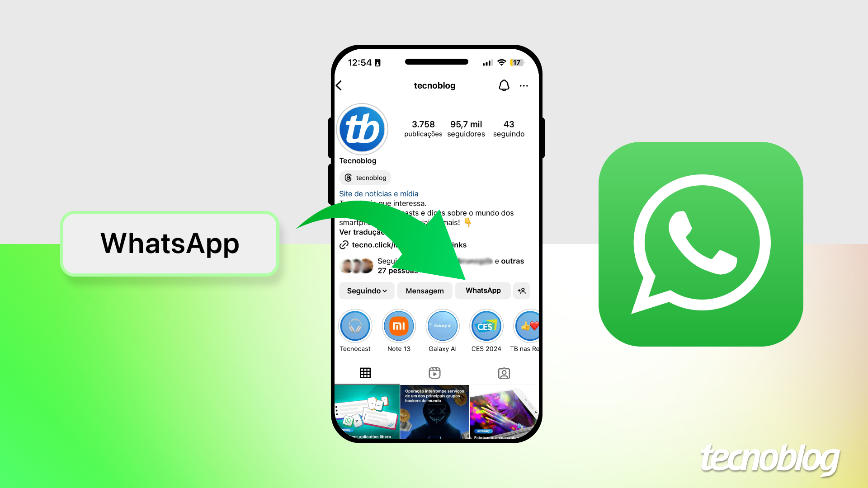Tap the grid posts view icon
The image size is (868, 488).
click(365, 372)
